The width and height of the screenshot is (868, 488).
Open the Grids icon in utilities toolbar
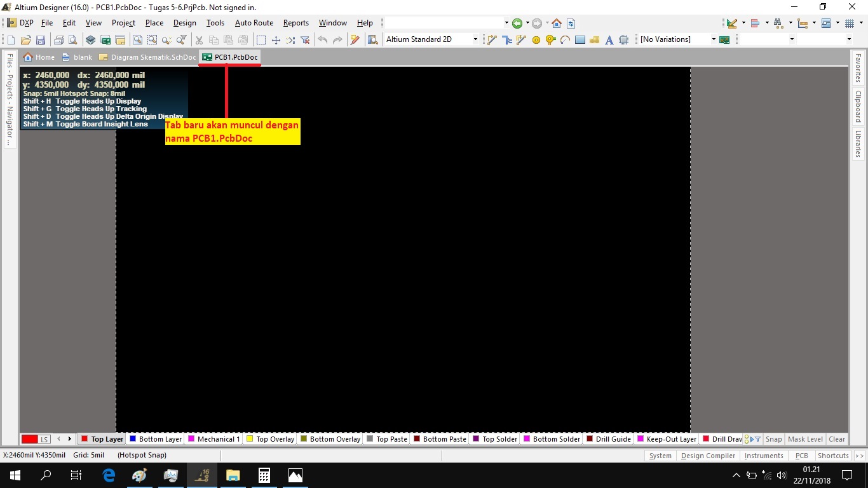(x=850, y=24)
